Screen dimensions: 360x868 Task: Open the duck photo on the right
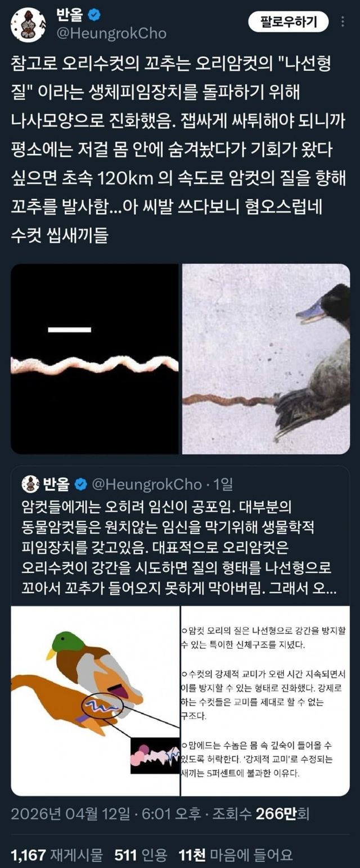coord(265,359)
